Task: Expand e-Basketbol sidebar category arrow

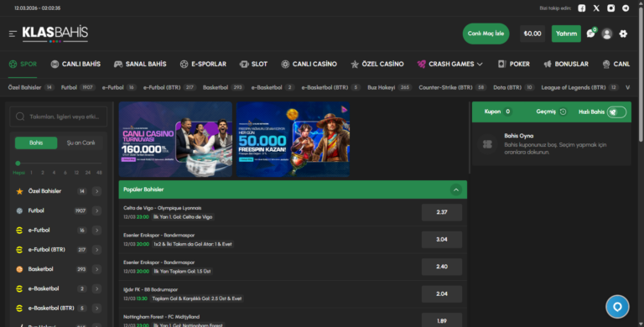Action: [96, 288]
